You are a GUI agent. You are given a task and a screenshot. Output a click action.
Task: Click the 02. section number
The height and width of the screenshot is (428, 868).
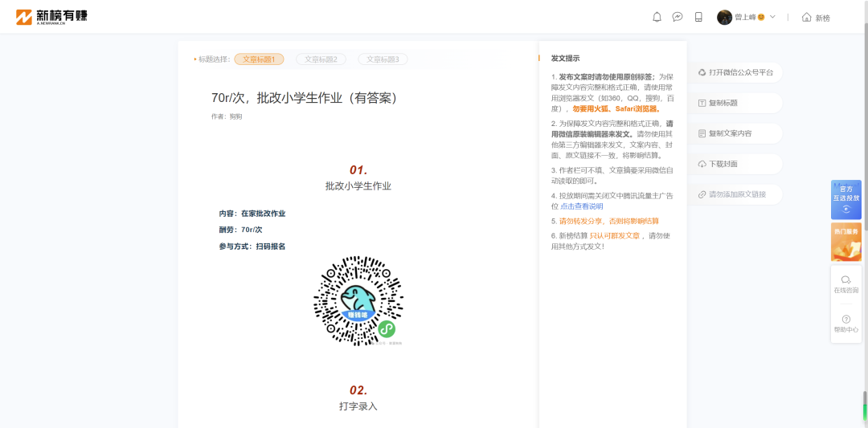pos(358,389)
